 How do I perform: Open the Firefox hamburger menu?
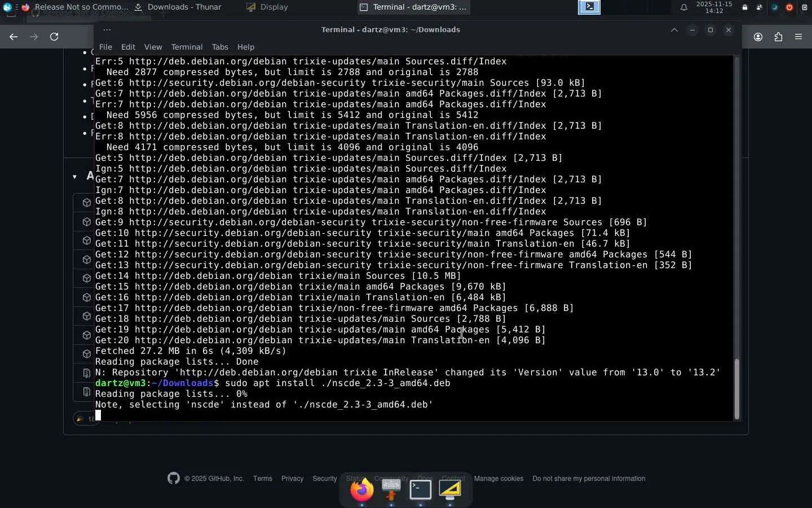pos(798,37)
